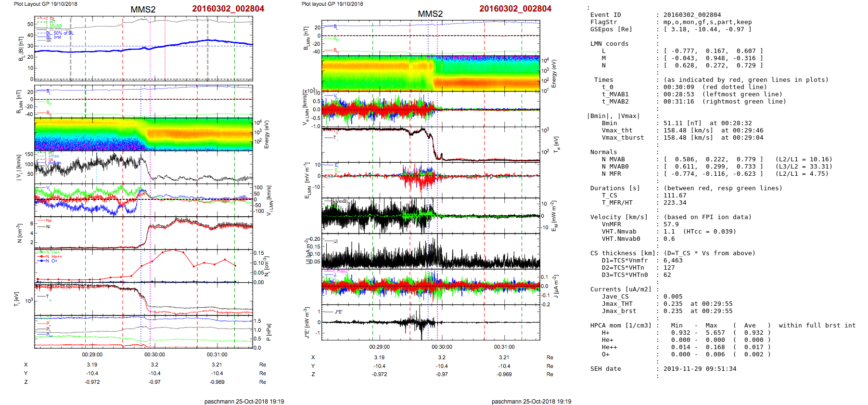Click the t_MVAB2 entry '00:31:16 (rightmost green line)'

click(725, 102)
